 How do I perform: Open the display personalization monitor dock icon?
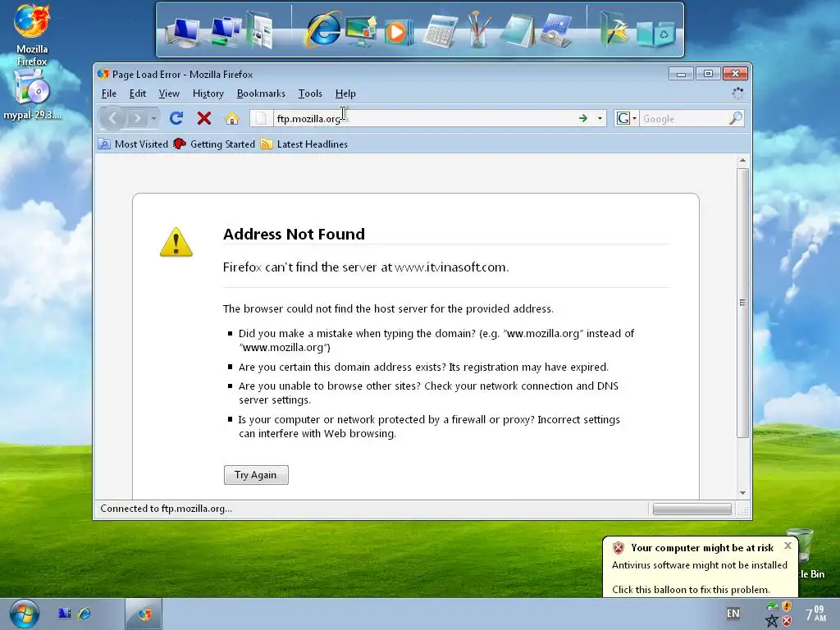pyautogui.click(x=361, y=31)
